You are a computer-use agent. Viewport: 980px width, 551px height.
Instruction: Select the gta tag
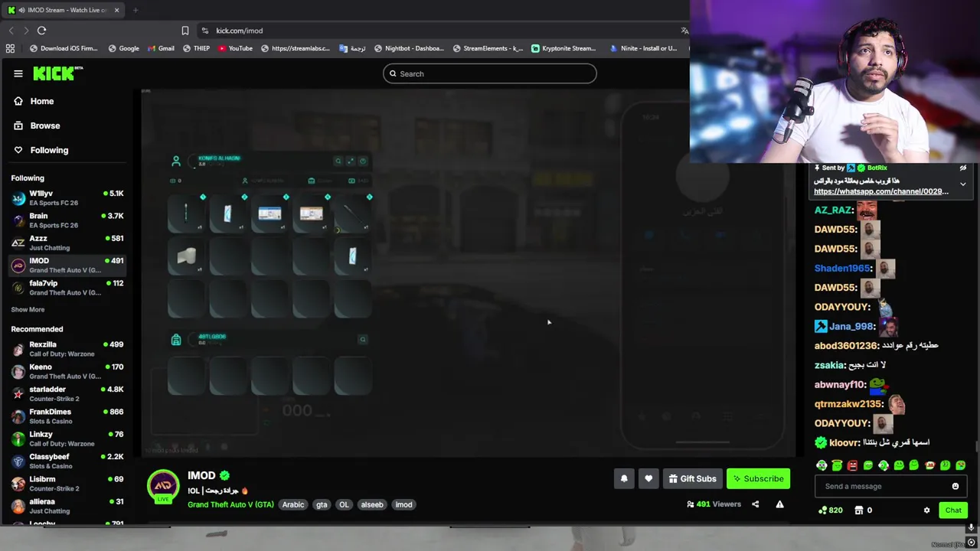click(x=322, y=504)
